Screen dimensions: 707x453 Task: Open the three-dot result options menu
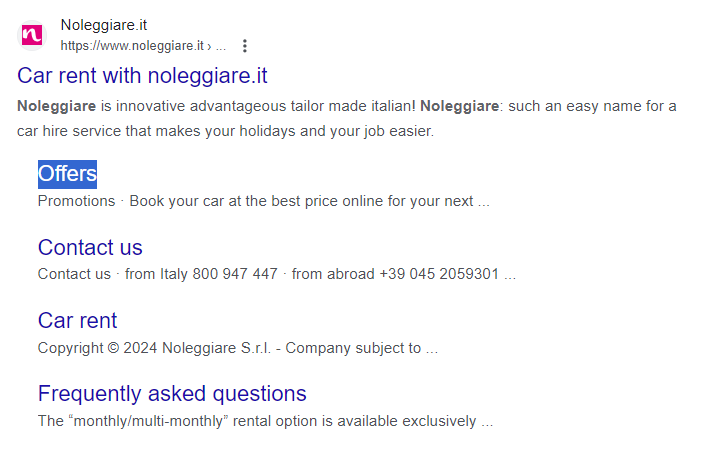click(245, 46)
